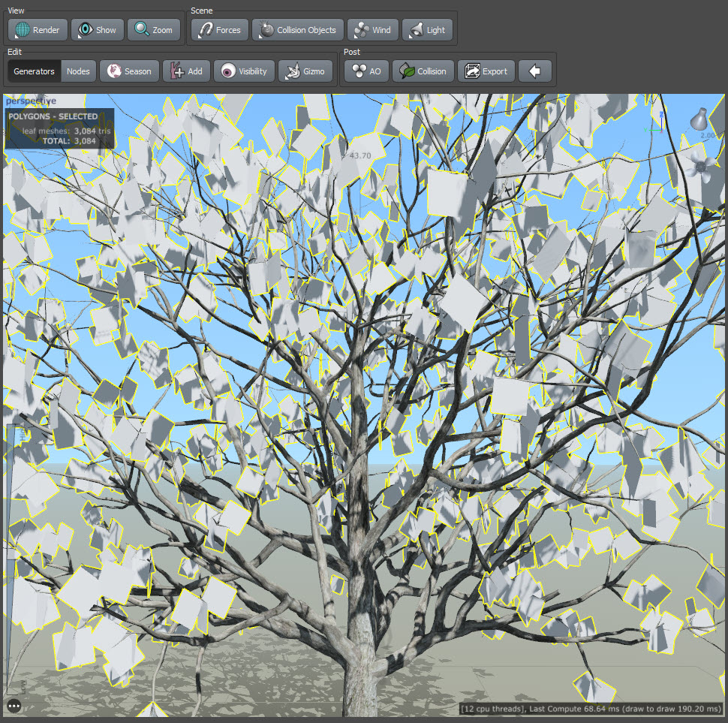Toggle the Wind fan button
The height and width of the screenshot is (723, 728).
(x=373, y=30)
